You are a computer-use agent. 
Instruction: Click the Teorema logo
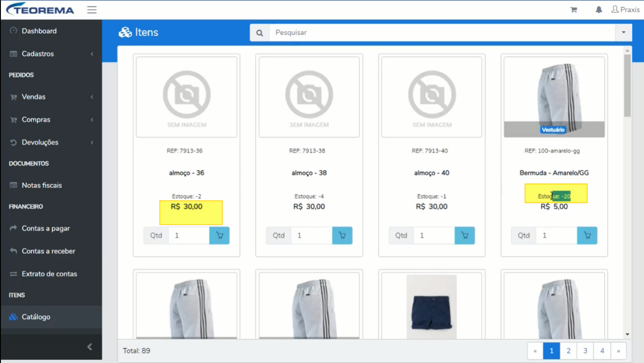(41, 9)
